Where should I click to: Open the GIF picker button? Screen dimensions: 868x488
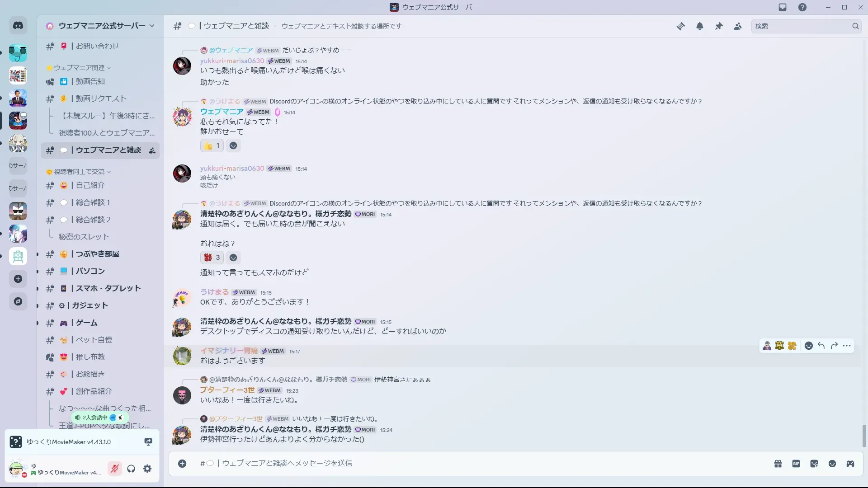(x=796, y=464)
